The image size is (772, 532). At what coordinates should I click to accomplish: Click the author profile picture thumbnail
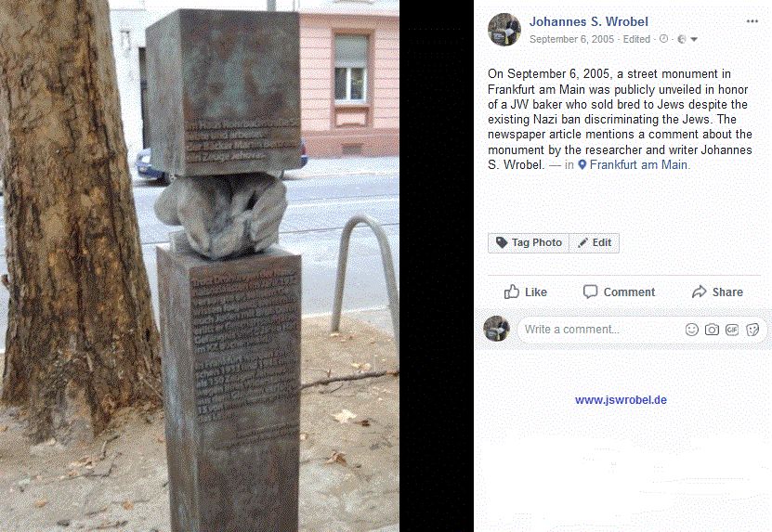504,30
